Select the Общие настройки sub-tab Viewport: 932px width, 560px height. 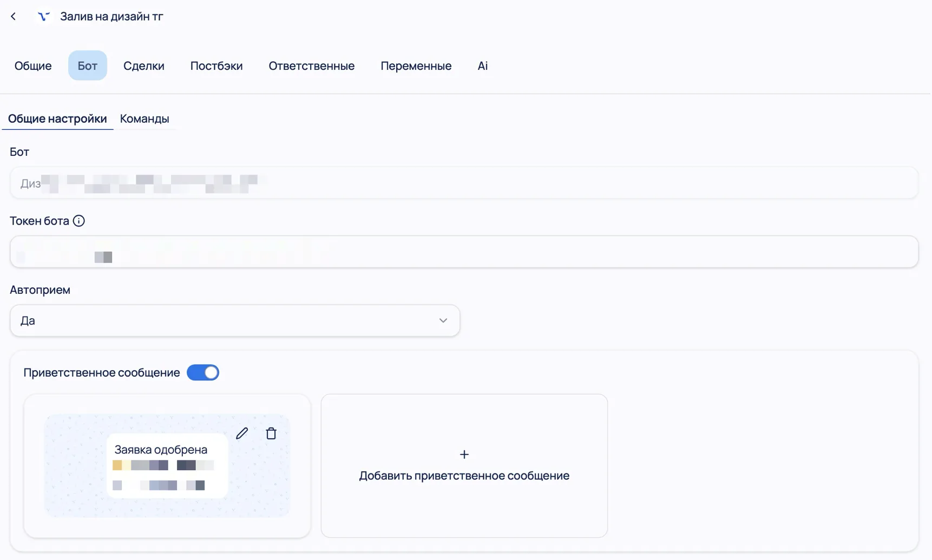point(57,119)
